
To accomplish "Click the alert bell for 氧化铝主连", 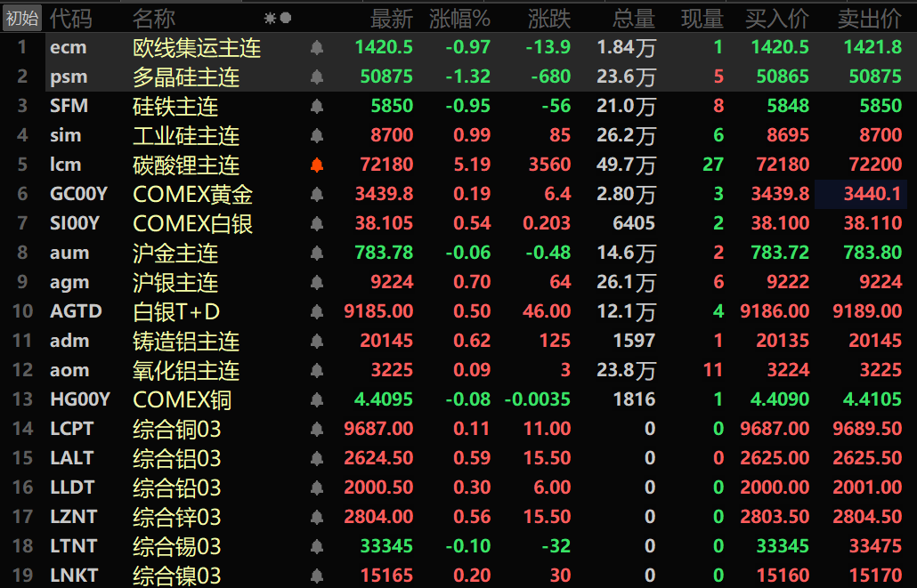I will [x=317, y=371].
